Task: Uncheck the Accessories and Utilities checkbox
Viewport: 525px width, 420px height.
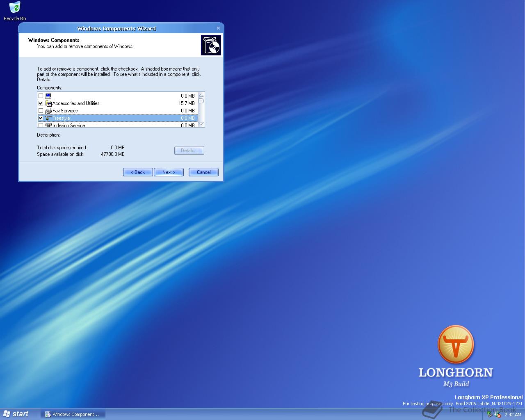Action: (41, 103)
